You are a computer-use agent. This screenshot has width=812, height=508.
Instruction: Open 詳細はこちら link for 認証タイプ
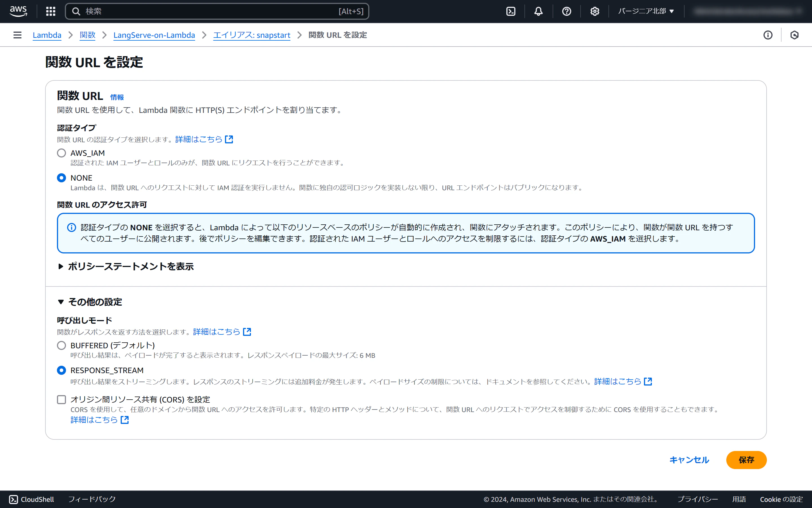[x=199, y=139]
